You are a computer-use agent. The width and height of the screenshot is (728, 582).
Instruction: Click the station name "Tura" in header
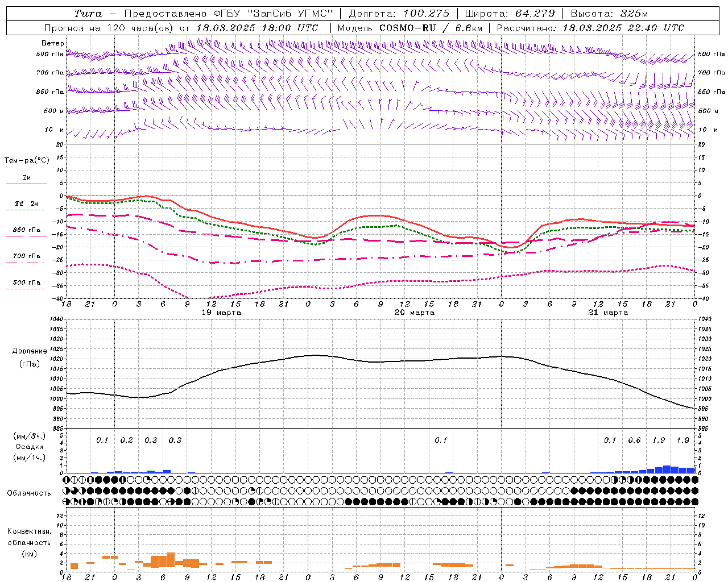88,14
